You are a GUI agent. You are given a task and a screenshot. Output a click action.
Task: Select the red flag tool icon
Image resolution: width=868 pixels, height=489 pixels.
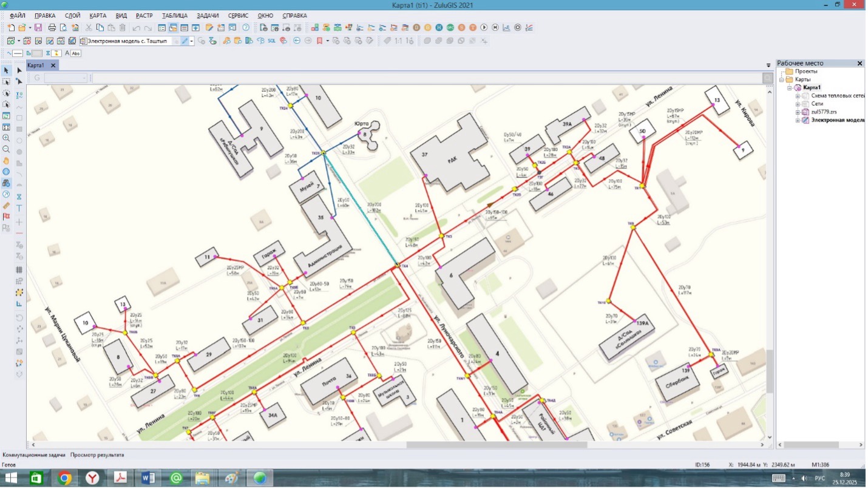(7, 217)
